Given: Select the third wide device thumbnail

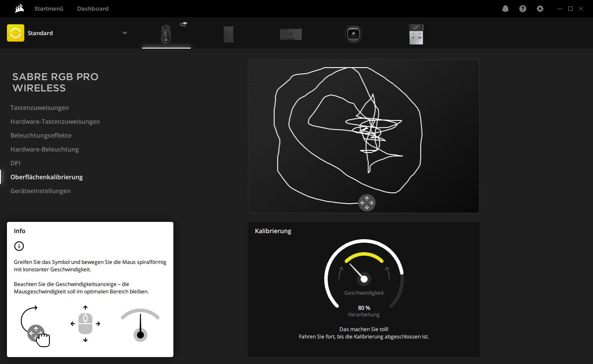Looking at the screenshot, I should 291,34.
